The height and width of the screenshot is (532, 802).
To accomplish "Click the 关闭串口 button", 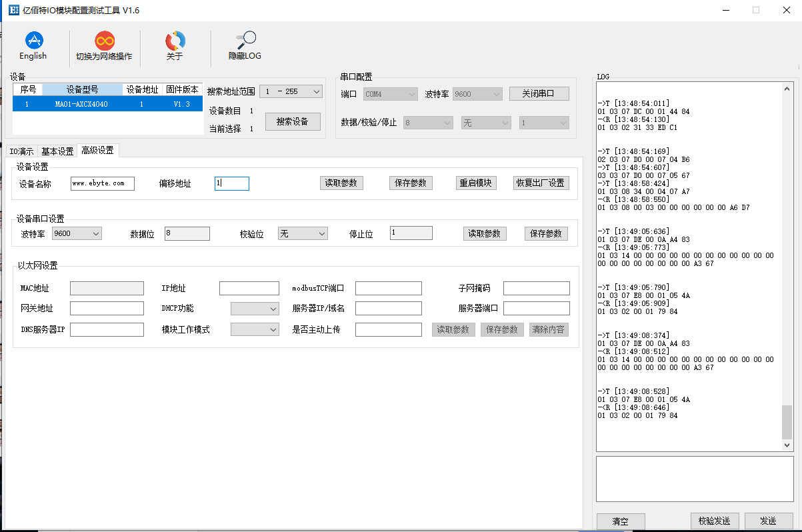I will pyautogui.click(x=539, y=93).
